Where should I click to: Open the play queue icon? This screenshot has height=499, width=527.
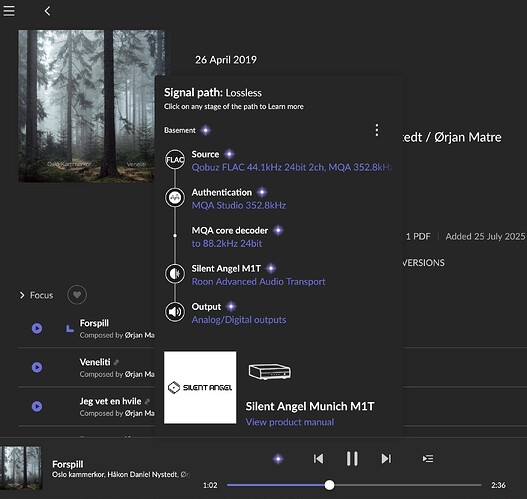428,459
